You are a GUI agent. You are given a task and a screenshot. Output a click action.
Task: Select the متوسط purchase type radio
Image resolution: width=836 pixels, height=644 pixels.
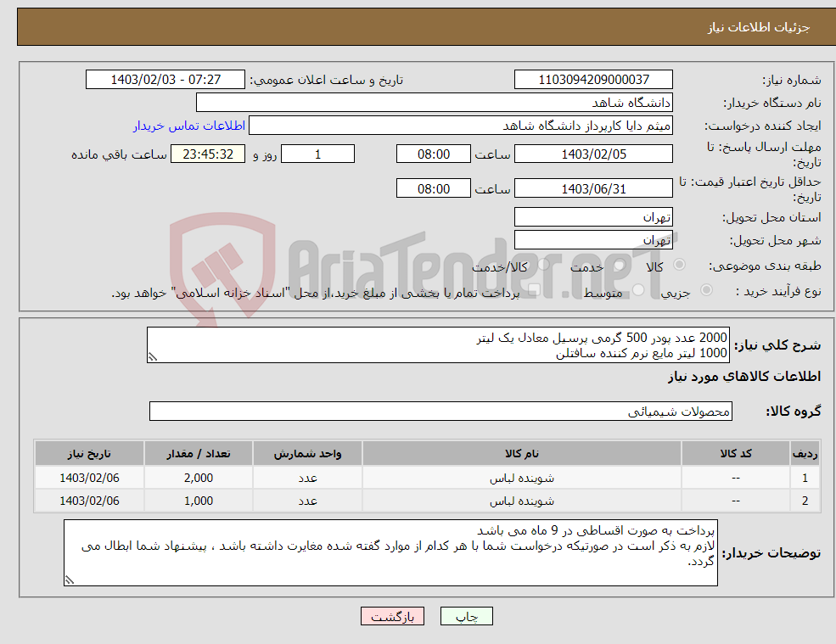click(x=639, y=290)
